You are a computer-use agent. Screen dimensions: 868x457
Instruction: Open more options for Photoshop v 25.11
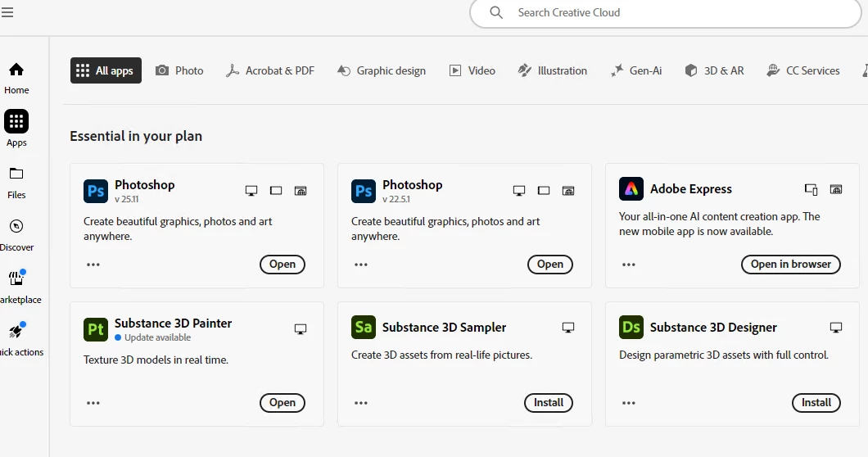tap(93, 265)
